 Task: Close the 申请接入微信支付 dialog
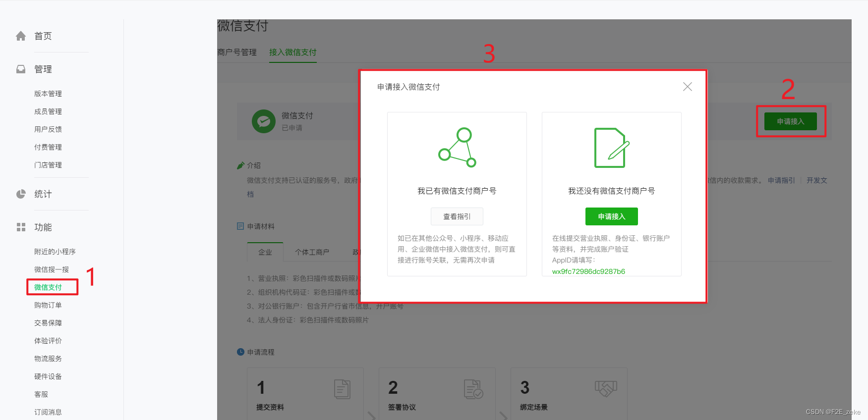click(x=688, y=87)
